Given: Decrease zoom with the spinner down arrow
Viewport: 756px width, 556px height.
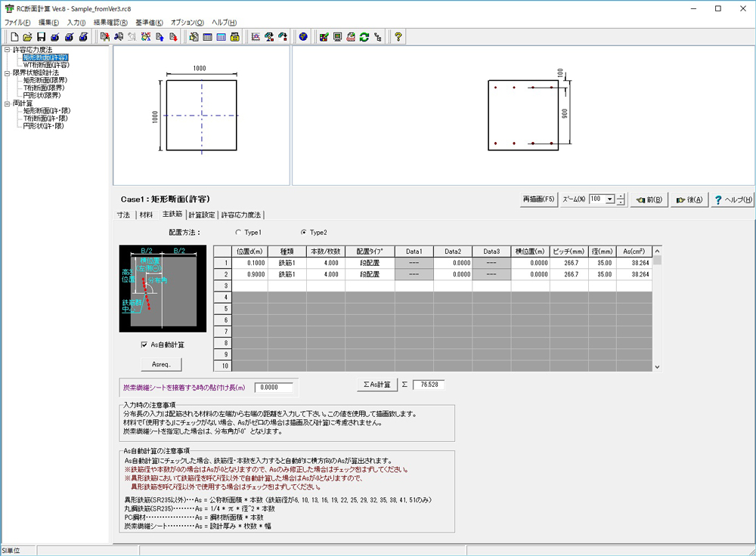Looking at the screenshot, I should 621,202.
